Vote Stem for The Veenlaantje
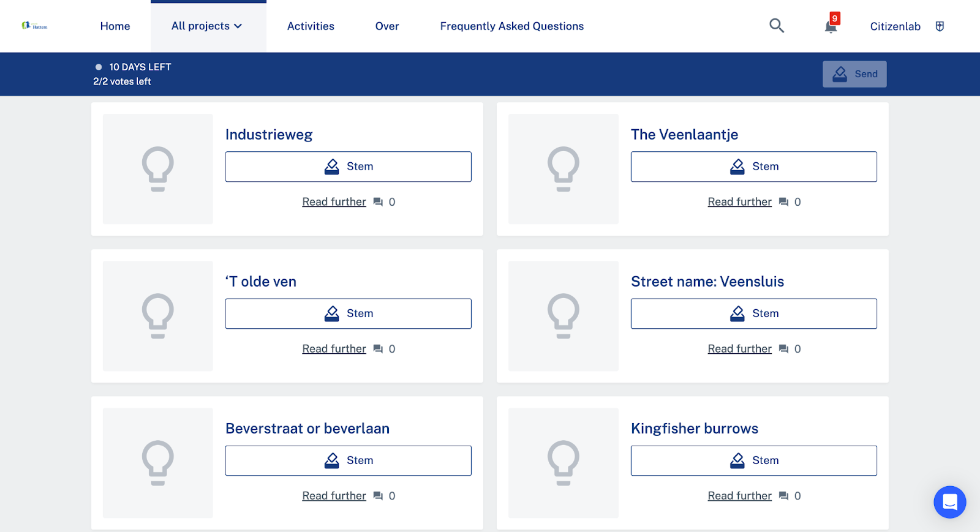The image size is (980, 532). (x=753, y=167)
